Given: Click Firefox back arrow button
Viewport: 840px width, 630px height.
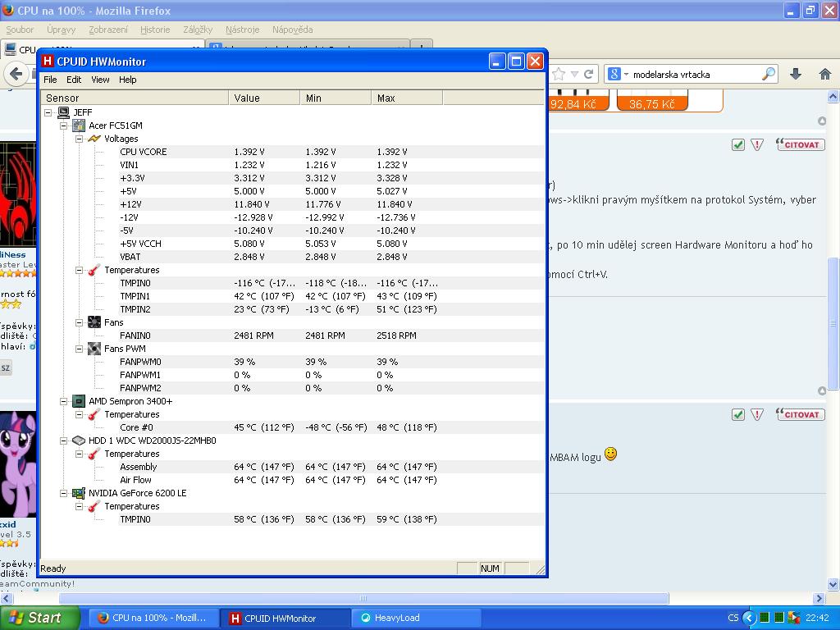Looking at the screenshot, I should (x=16, y=74).
